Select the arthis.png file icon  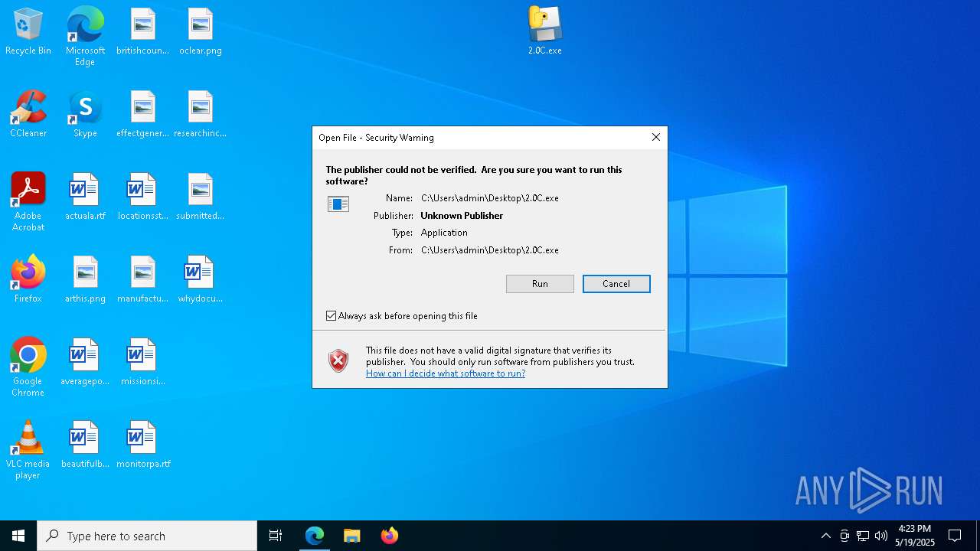[85, 280]
